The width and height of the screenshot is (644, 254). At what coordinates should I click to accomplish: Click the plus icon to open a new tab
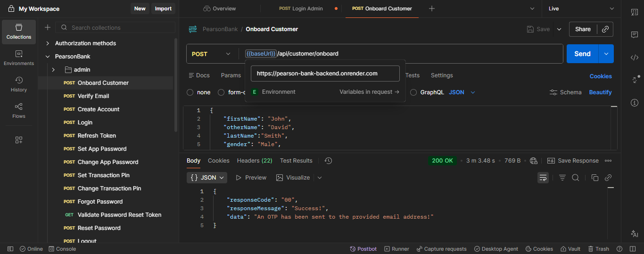pyautogui.click(x=432, y=8)
